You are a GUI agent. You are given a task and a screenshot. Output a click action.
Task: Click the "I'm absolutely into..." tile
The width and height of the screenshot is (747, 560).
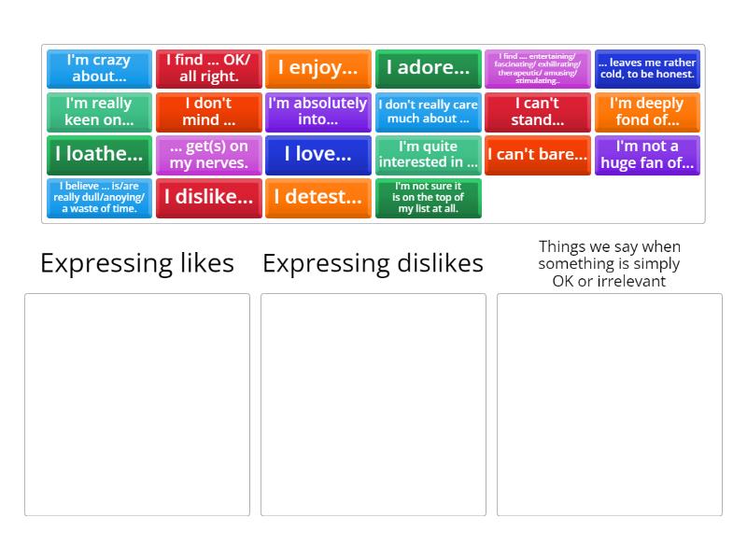[317, 111]
